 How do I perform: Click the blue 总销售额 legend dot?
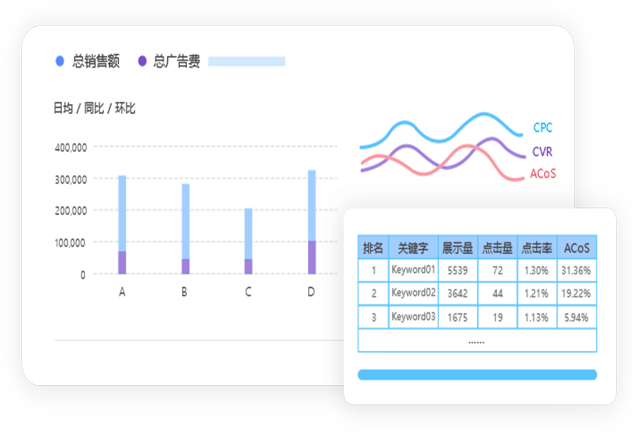coord(60,61)
